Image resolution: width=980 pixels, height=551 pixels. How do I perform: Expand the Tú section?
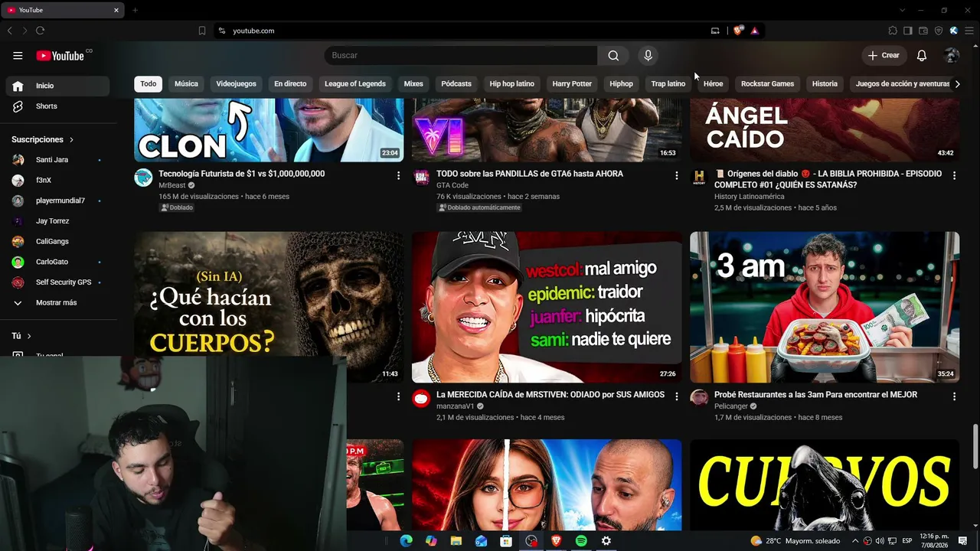[x=21, y=336]
